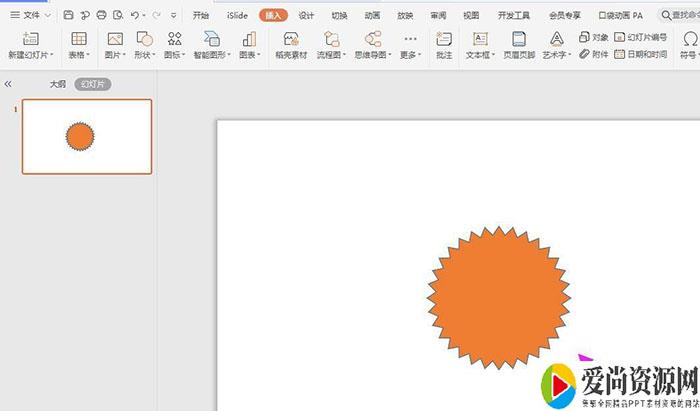This screenshot has height=411, width=700.
Task: Open the WordArt (艺术字) dropdown
Action: click(557, 54)
